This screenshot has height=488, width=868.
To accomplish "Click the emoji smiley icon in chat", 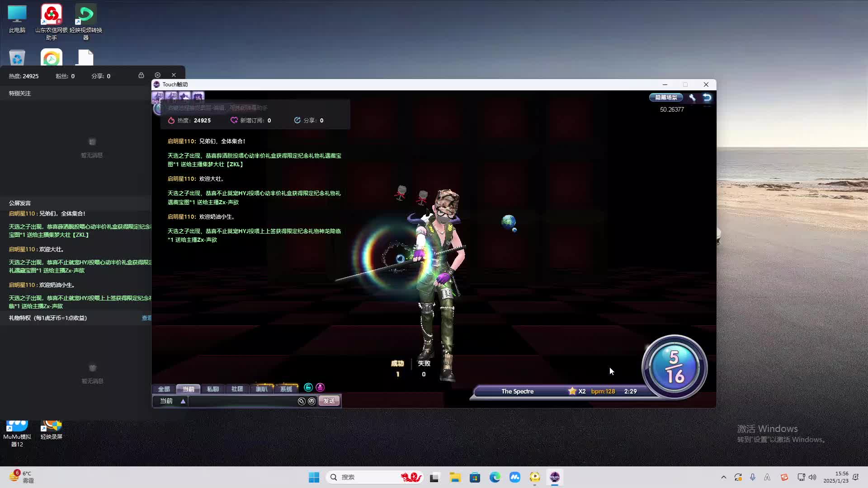I will click(x=312, y=401).
